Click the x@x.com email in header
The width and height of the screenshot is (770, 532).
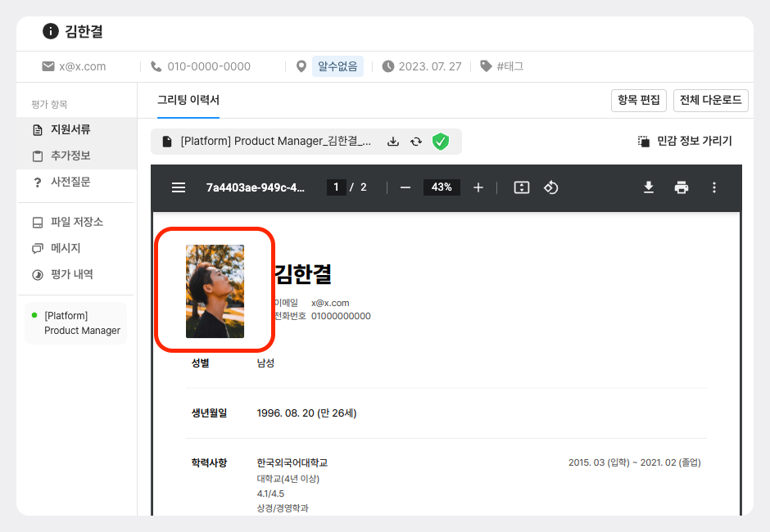tap(83, 66)
